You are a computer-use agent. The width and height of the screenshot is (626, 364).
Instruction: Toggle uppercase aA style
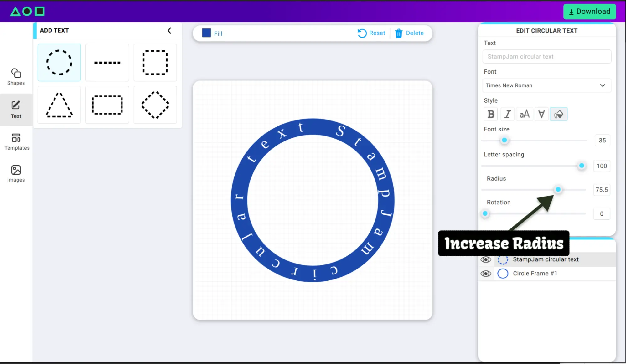click(525, 114)
